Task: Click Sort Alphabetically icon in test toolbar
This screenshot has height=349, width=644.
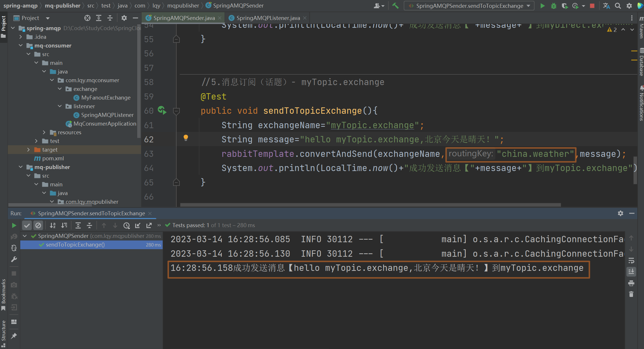Action: pyautogui.click(x=53, y=225)
